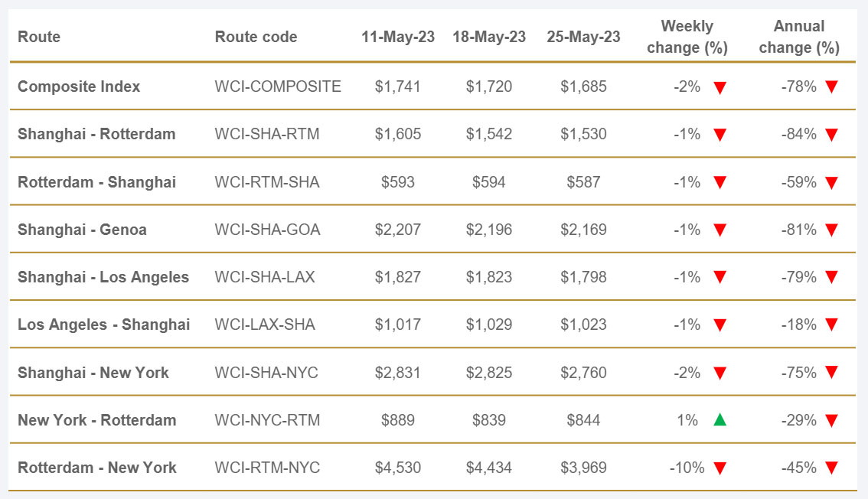Click the Annual change (%) header
Image resolution: width=868 pixels, height=499 pixels.
coord(798,37)
